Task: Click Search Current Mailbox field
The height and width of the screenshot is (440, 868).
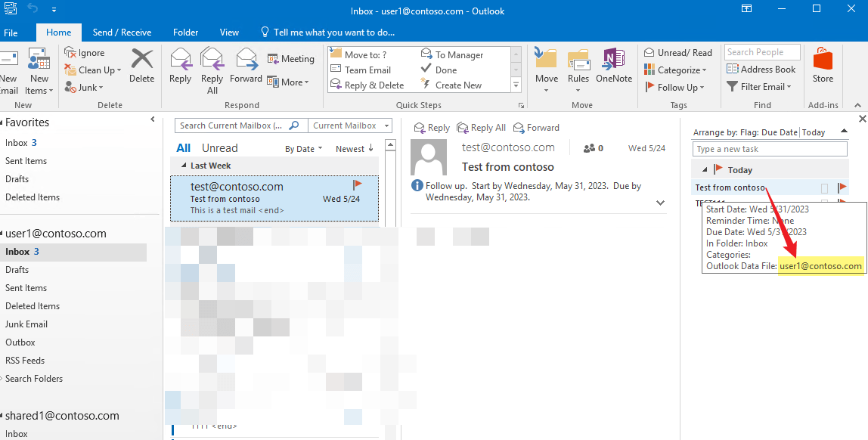Action: 240,125
